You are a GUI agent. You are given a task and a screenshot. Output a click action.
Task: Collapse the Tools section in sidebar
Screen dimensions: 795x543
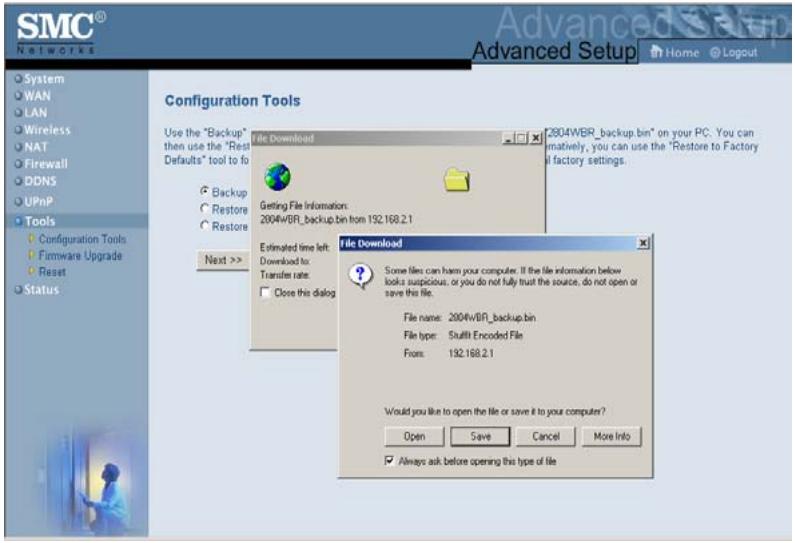(x=40, y=221)
